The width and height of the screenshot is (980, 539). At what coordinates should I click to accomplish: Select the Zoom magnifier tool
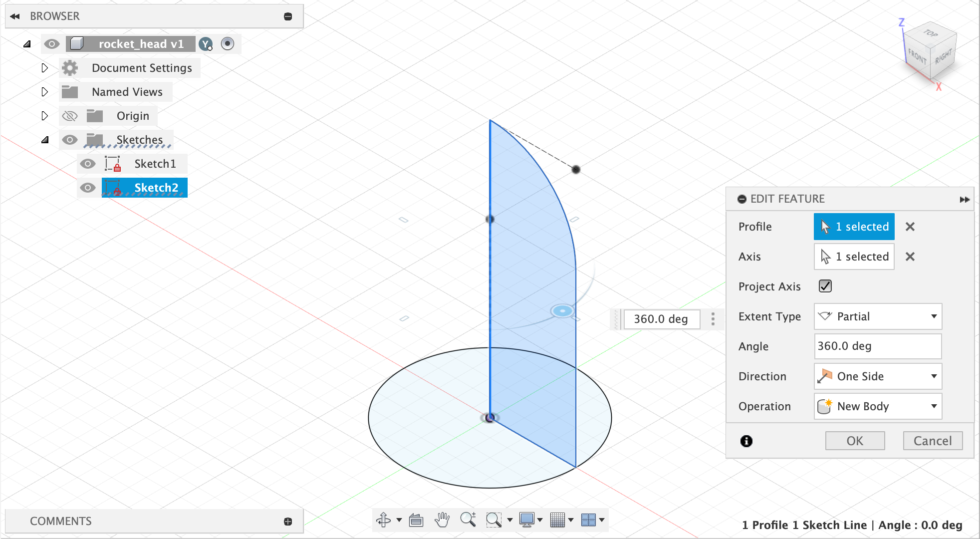coord(468,520)
